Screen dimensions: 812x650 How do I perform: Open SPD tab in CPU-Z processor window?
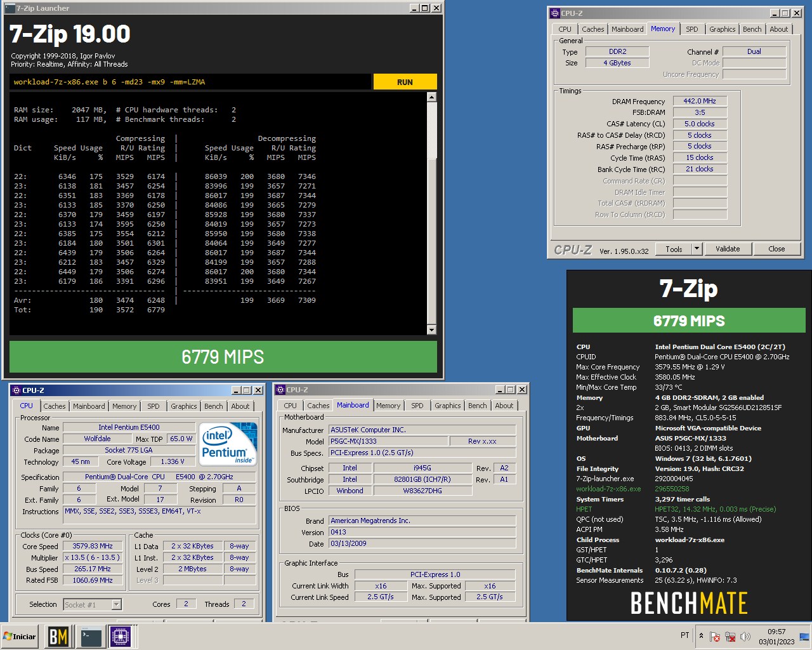[x=154, y=406]
